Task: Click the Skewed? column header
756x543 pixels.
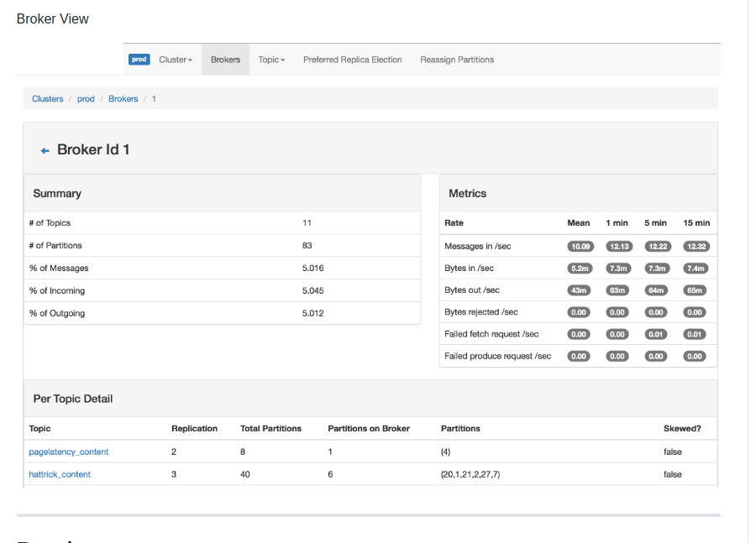Action: click(x=682, y=429)
